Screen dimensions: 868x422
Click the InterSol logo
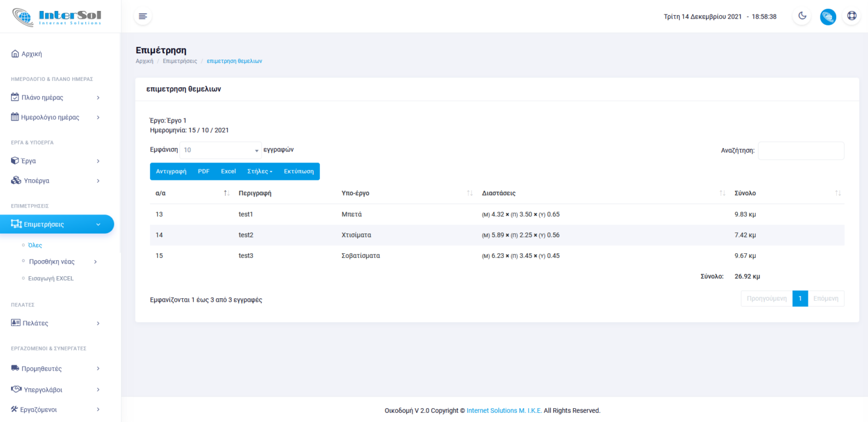point(57,17)
